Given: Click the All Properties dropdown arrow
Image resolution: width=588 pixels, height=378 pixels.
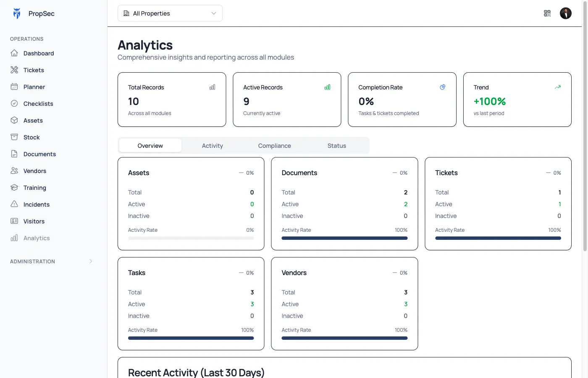Looking at the screenshot, I should (214, 13).
